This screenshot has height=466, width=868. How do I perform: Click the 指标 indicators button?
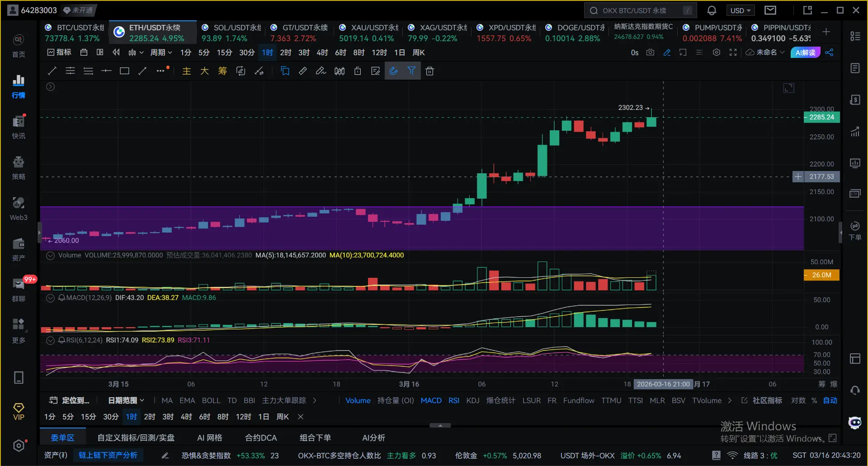click(59, 52)
